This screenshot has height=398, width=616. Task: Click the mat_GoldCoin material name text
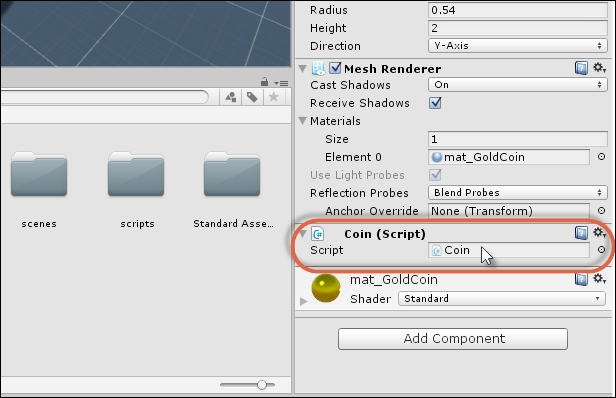(x=394, y=279)
